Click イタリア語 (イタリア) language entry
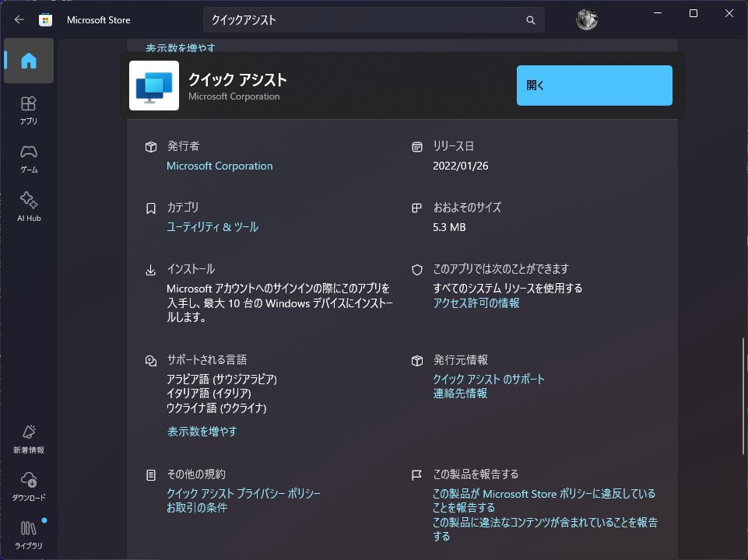 [209, 394]
